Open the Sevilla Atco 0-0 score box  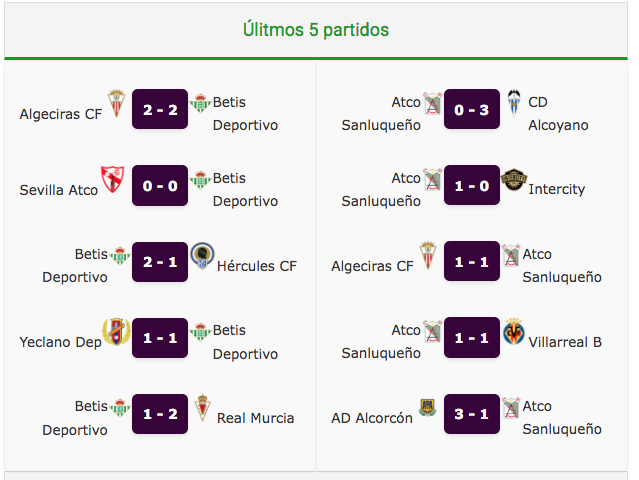pyautogui.click(x=160, y=185)
